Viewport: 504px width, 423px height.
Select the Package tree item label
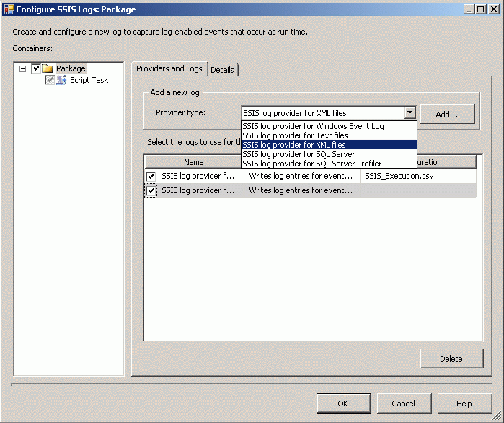71,68
